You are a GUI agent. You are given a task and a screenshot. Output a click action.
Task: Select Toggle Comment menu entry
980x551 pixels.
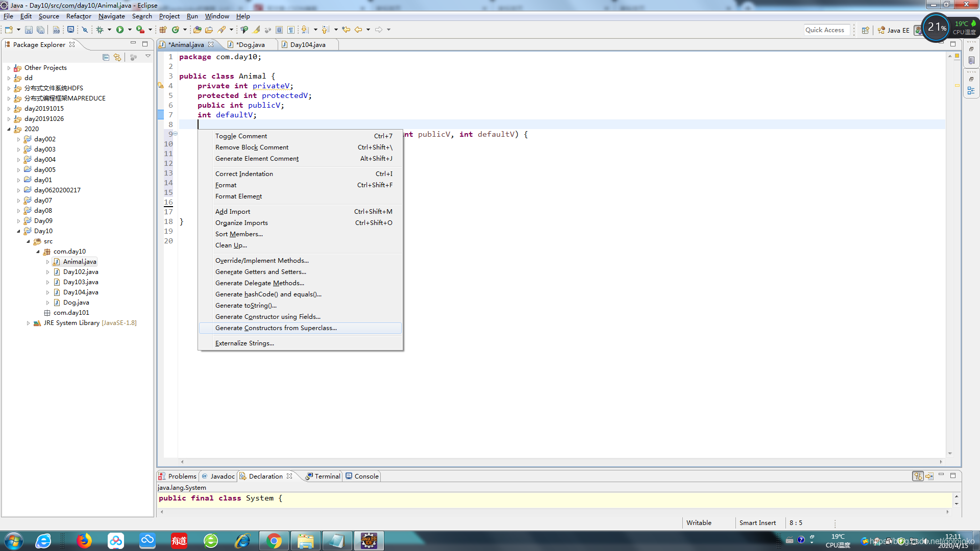click(300, 136)
